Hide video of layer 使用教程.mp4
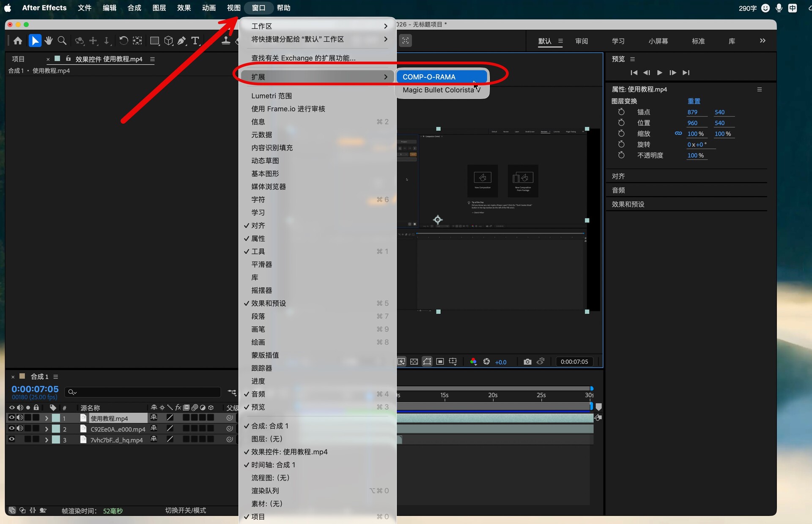 (11, 418)
